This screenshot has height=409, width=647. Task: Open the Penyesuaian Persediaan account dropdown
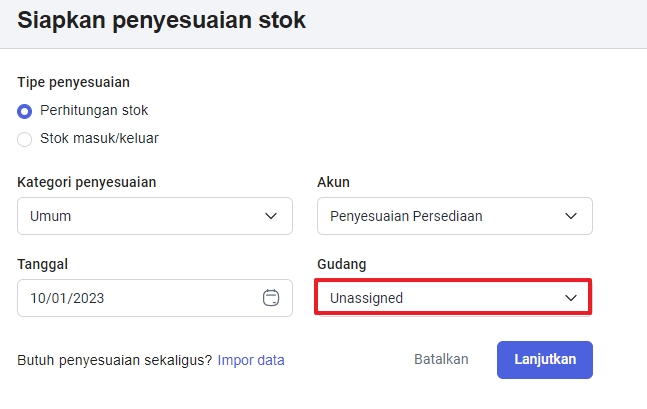point(454,216)
